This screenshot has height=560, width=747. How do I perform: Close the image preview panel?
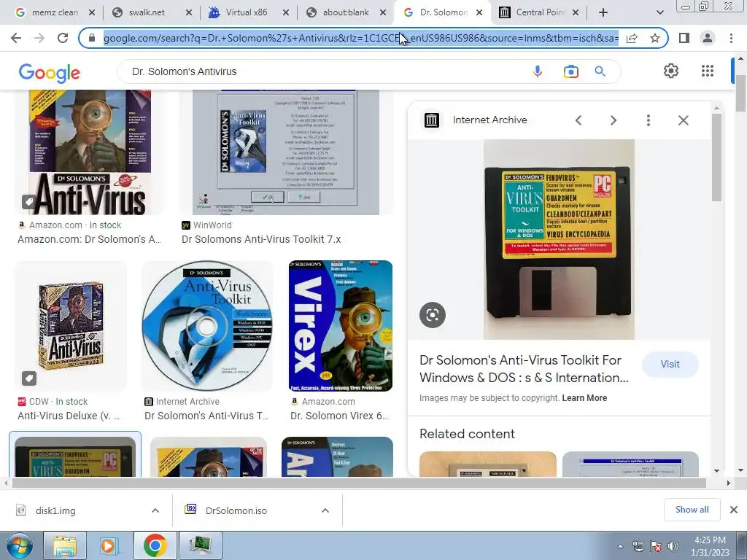[683, 120]
